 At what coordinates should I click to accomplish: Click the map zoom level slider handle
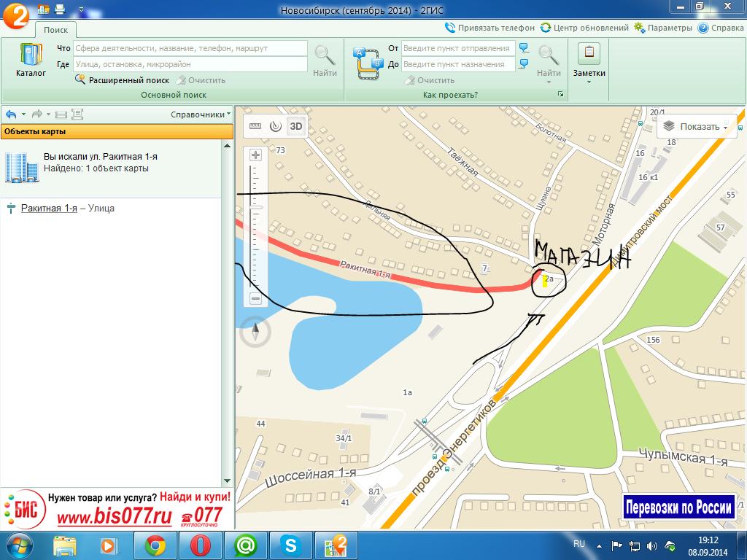pos(255,209)
